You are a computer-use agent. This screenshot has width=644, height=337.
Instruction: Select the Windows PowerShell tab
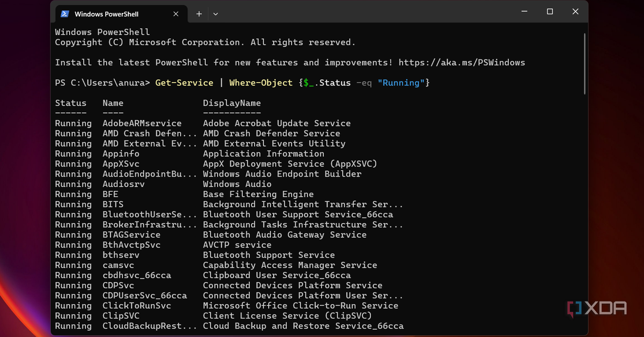point(107,13)
